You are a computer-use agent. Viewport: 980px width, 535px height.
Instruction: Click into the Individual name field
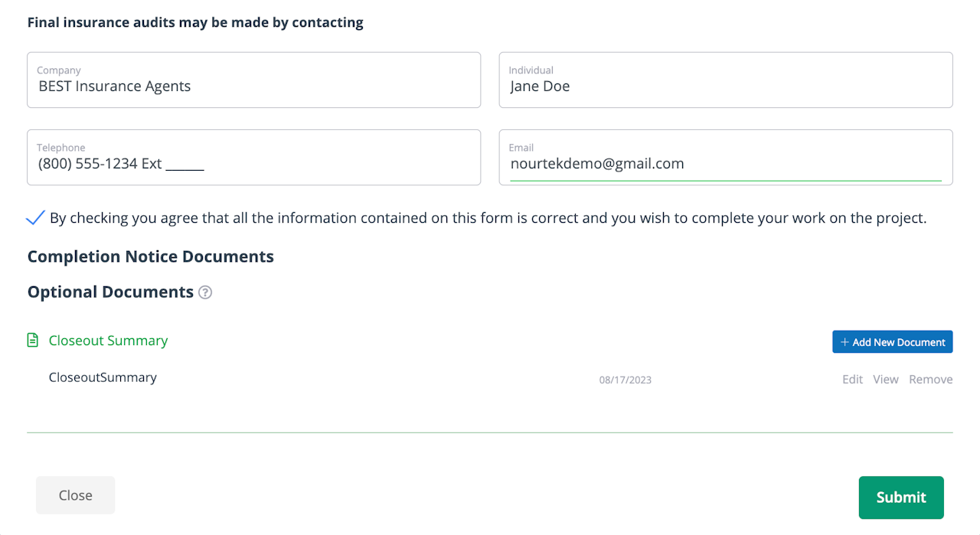[725, 86]
